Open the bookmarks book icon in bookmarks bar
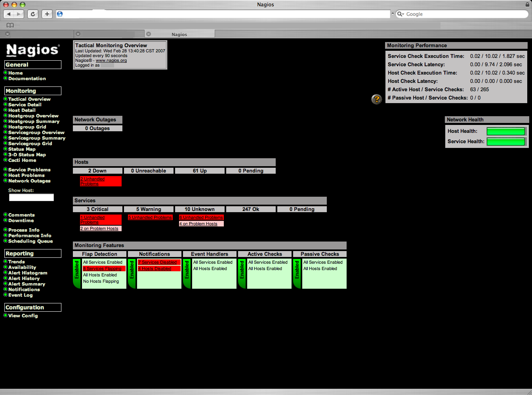This screenshot has width=532, height=395. [x=10, y=25]
